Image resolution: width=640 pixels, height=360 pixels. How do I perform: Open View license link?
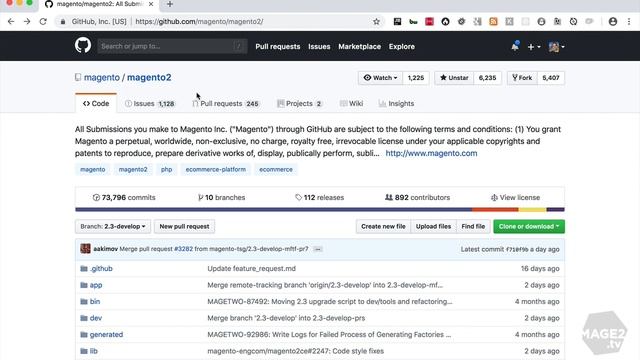[x=515, y=198]
